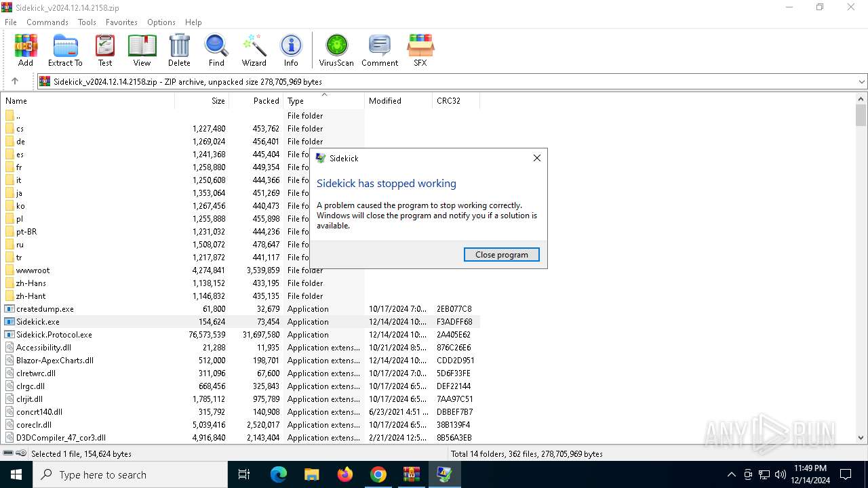Click the View file toolbar icon
Screen dimensions: 868x488
coord(142,51)
